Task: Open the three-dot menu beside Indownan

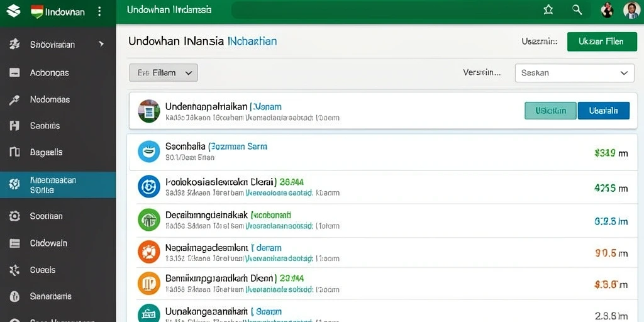Action: (x=99, y=11)
